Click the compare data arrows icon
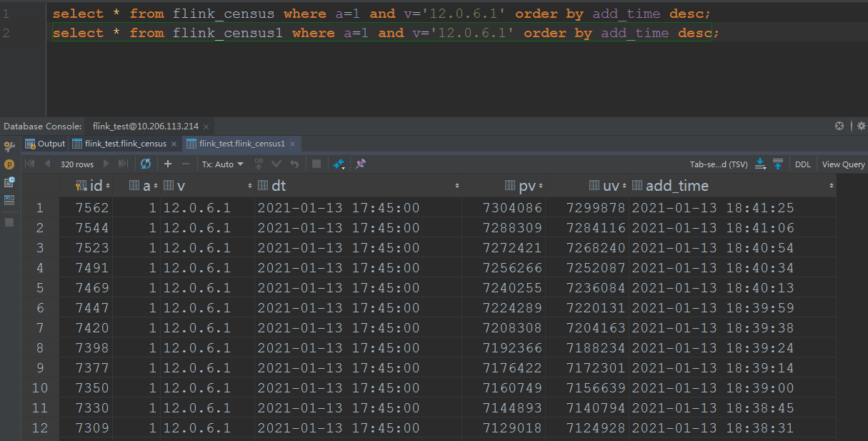Viewport: 868px width, 441px height. click(339, 164)
